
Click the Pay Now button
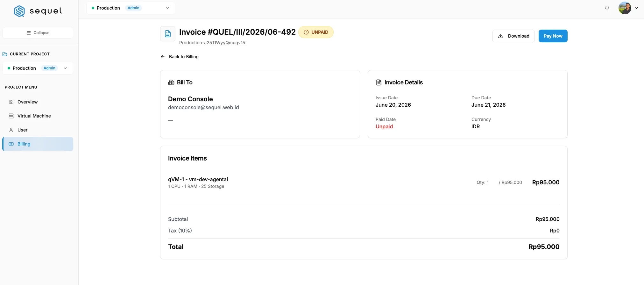coord(553,36)
